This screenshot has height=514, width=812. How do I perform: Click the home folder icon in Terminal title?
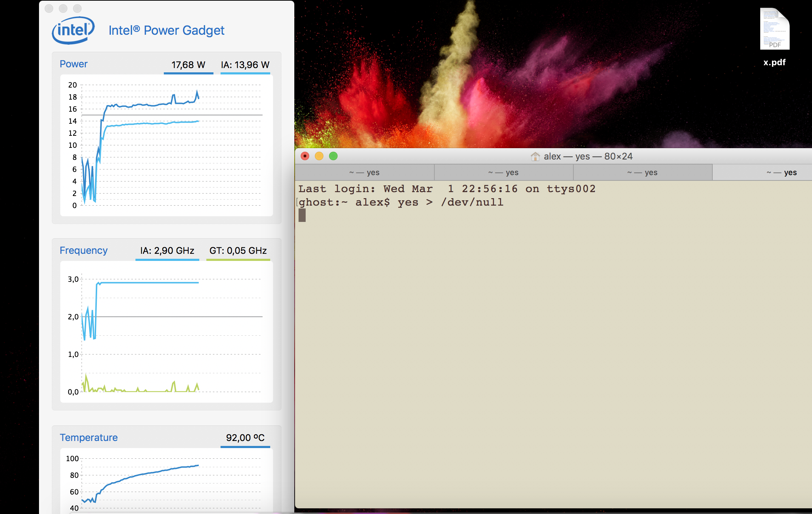point(535,156)
